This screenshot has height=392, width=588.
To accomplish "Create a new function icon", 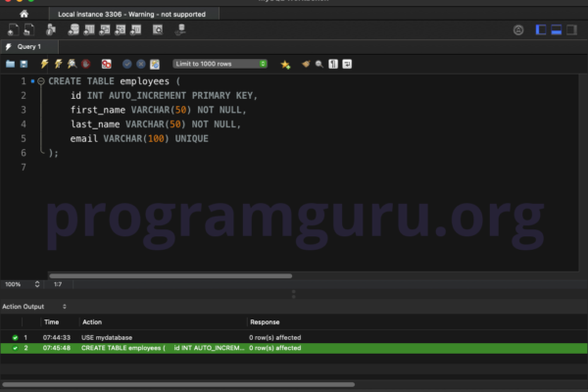I will [x=136, y=29].
